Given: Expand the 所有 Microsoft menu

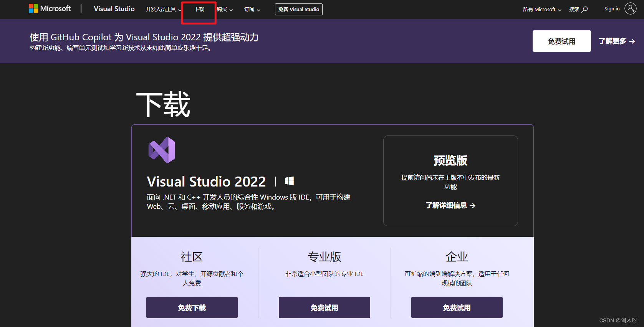Looking at the screenshot, I should coord(542,9).
